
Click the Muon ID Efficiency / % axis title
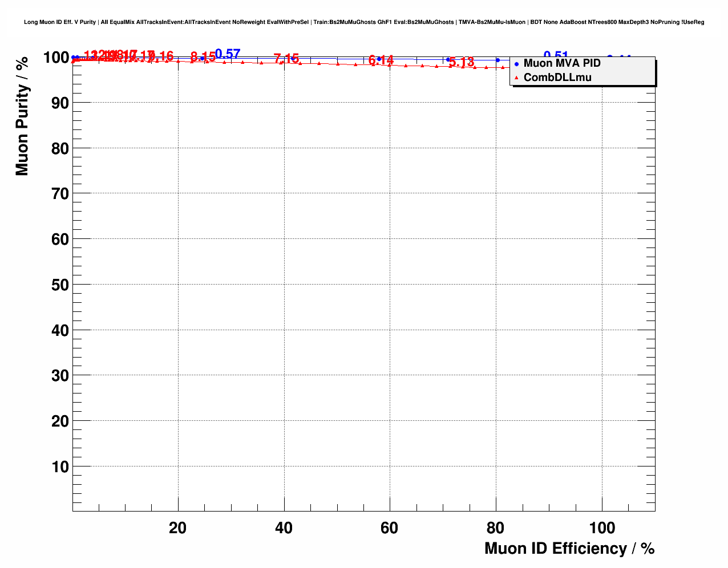[x=569, y=549]
